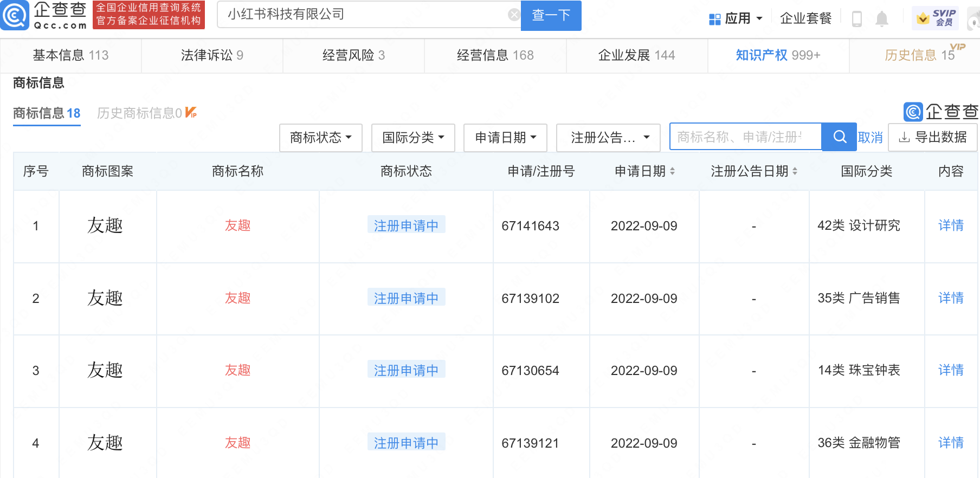Image resolution: width=980 pixels, height=478 pixels.
Task: Expand the 注册公告… filter dropdown
Action: [x=608, y=138]
